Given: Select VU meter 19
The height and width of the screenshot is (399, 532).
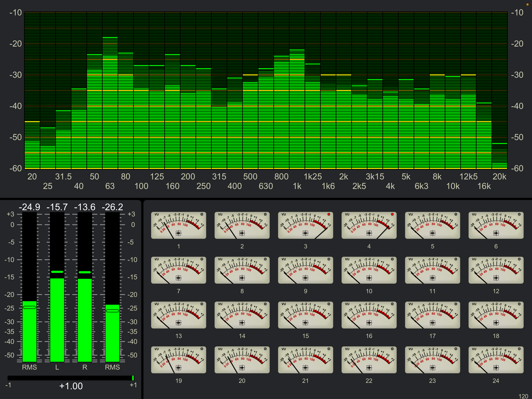Looking at the screenshot, I should [x=178, y=360].
